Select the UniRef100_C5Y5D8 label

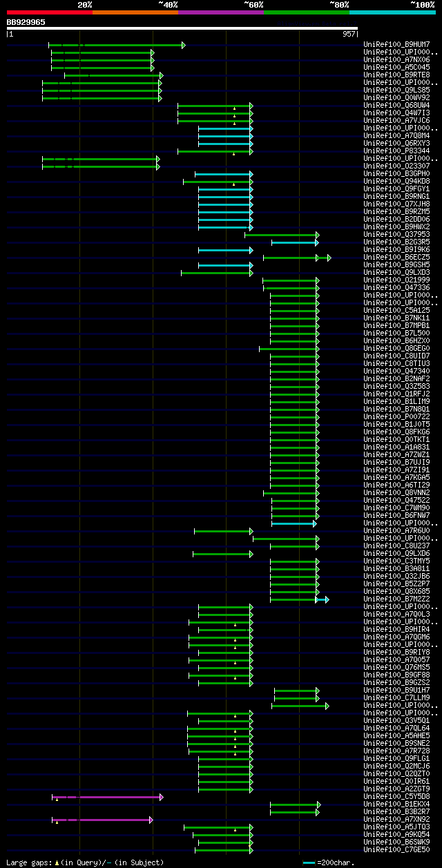click(396, 797)
